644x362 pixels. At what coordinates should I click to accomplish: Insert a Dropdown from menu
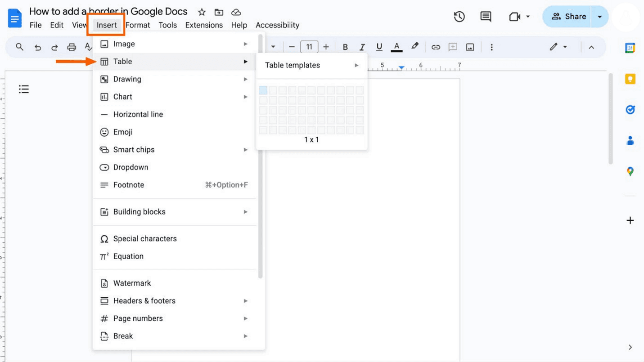(x=175, y=167)
